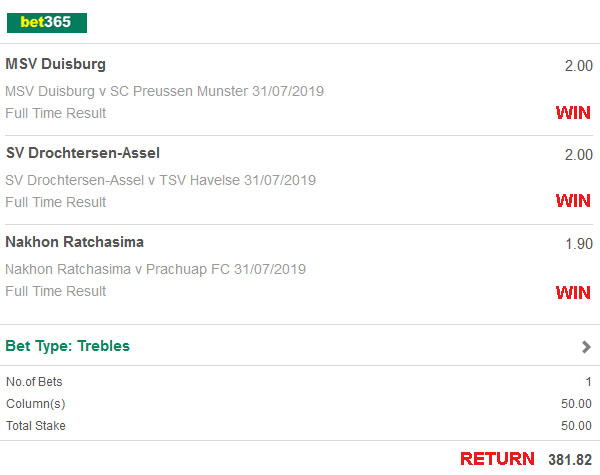Open Nakhon Ratchasima v Prachuap FC match

(155, 269)
